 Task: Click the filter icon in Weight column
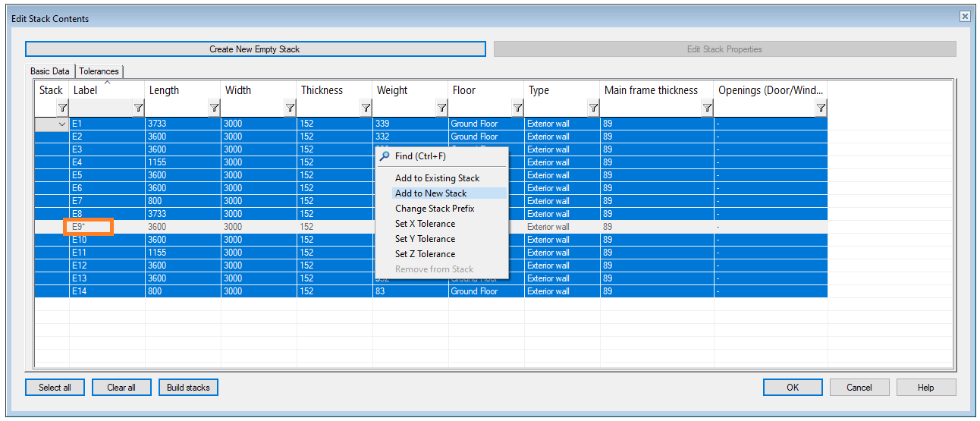[441, 108]
